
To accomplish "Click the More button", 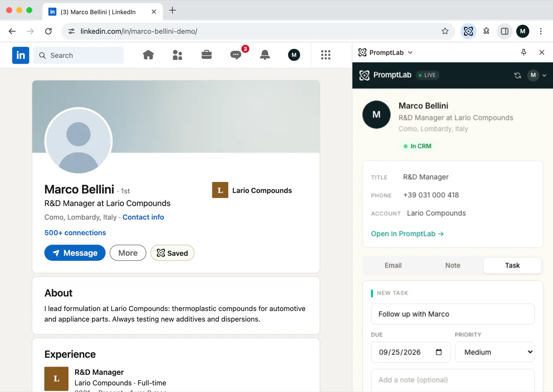I will [128, 253].
